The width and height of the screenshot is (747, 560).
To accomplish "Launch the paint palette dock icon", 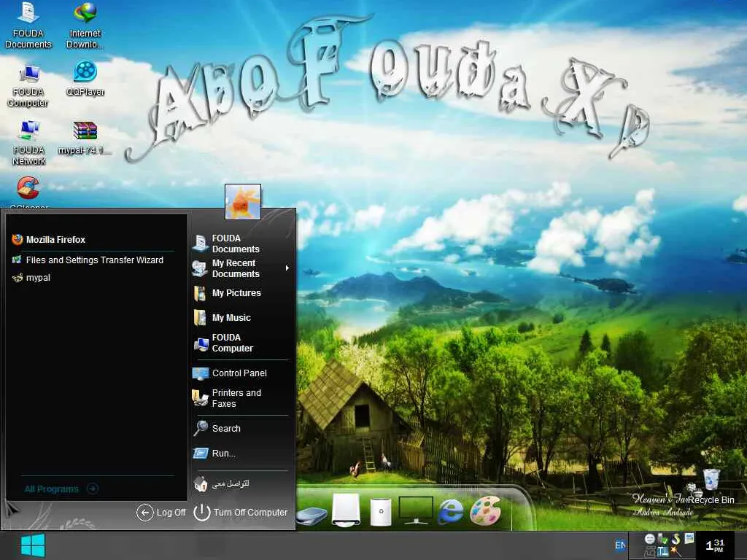I will pyautogui.click(x=485, y=510).
